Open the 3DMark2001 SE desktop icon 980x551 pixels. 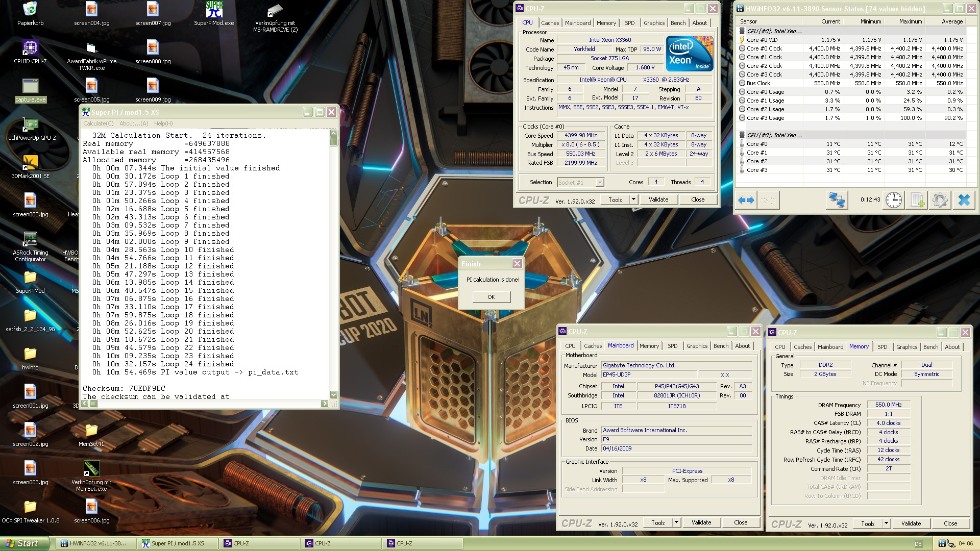pos(30,162)
